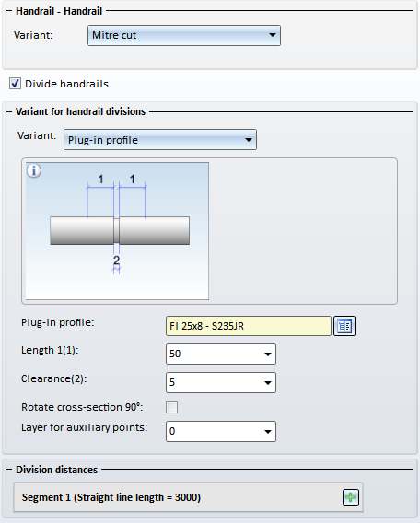Open the plug-in profile catalogue browse icon
Screen dimensions: 420x523
(344, 326)
